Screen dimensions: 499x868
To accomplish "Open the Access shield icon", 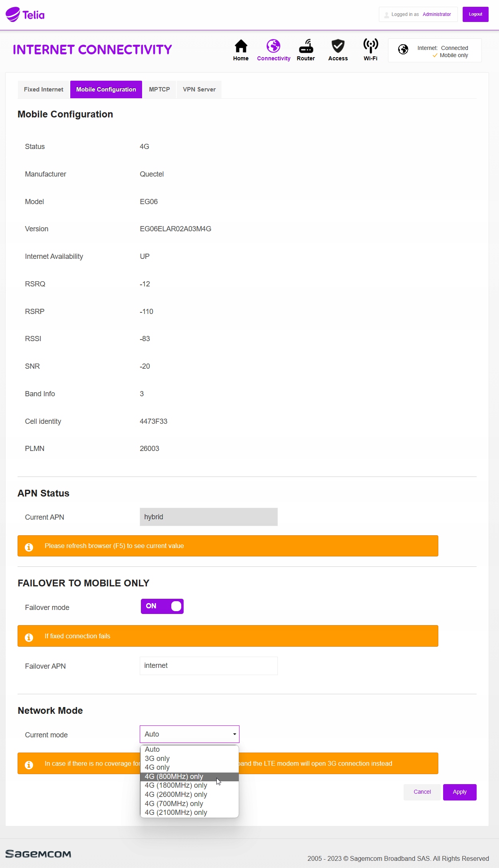I will 338,46.
